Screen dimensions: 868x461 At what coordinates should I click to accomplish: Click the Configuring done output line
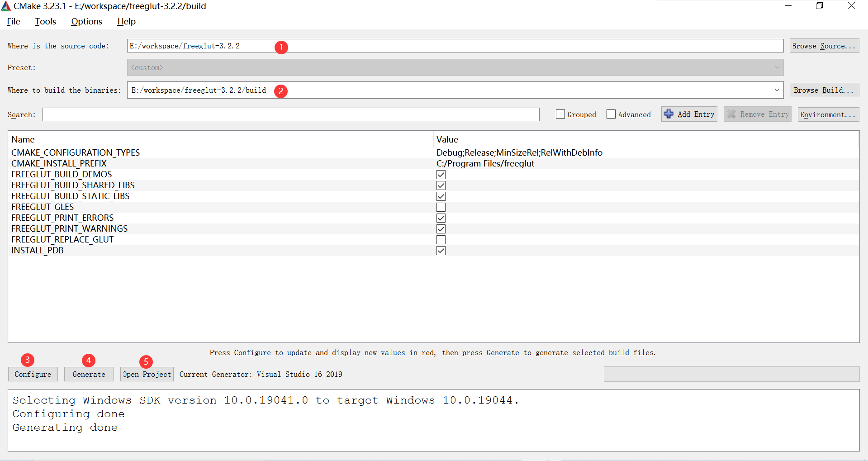tap(68, 414)
